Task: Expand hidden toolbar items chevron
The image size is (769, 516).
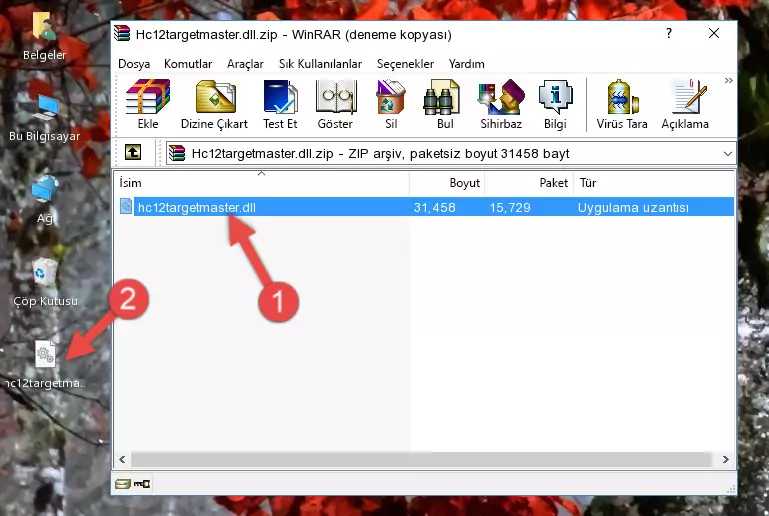Action: point(729,80)
